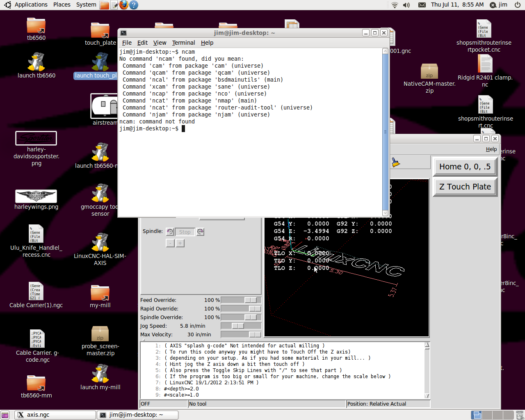The width and height of the screenshot is (525, 420).
Task: Open the touch_plate desktop folder
Action: click(x=100, y=31)
